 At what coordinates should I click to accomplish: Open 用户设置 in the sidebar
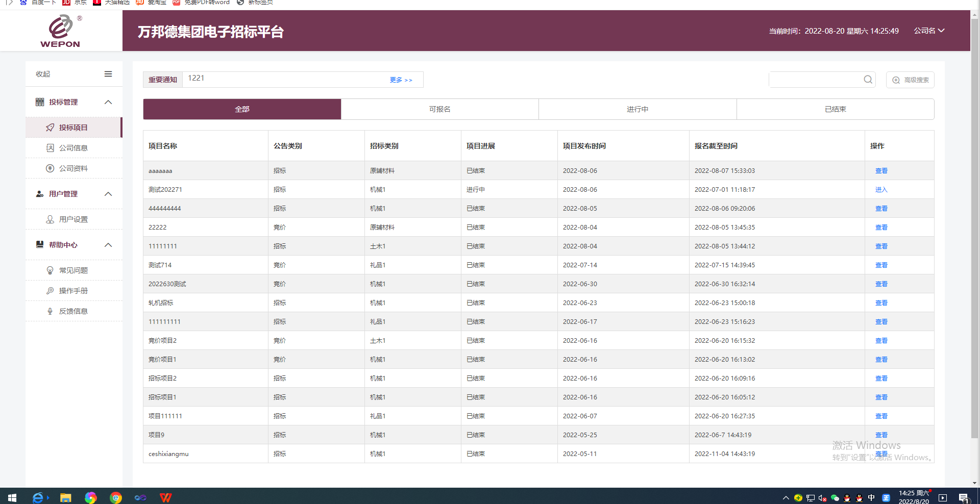73,219
